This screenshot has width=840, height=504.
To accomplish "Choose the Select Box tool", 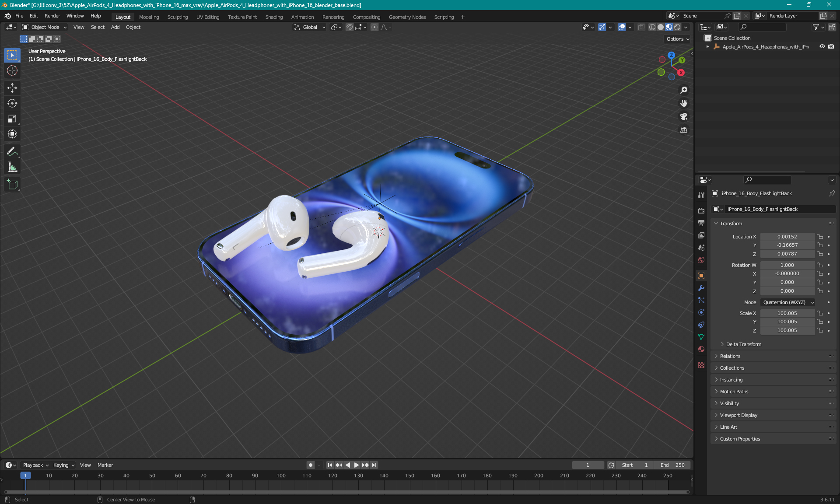I will pos(12,55).
